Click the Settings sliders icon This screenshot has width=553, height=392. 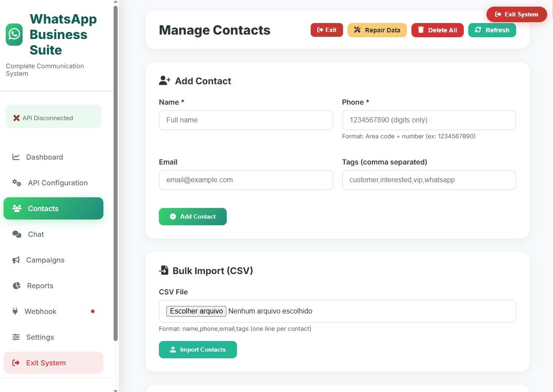(x=16, y=337)
